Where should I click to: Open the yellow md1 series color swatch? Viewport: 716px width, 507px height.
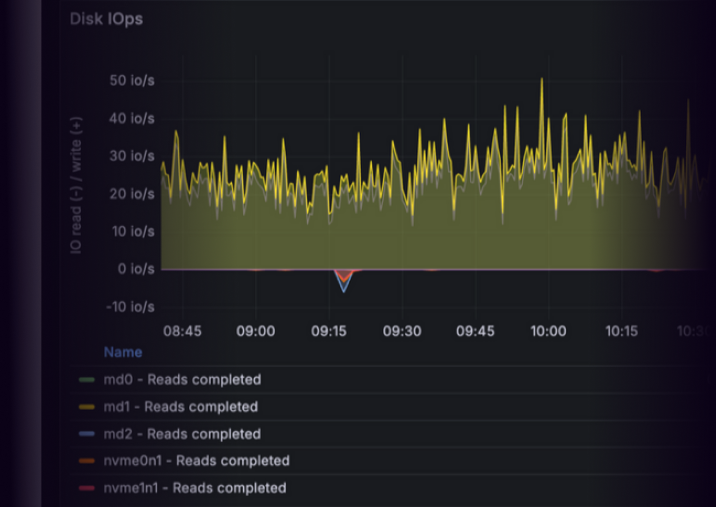88,407
